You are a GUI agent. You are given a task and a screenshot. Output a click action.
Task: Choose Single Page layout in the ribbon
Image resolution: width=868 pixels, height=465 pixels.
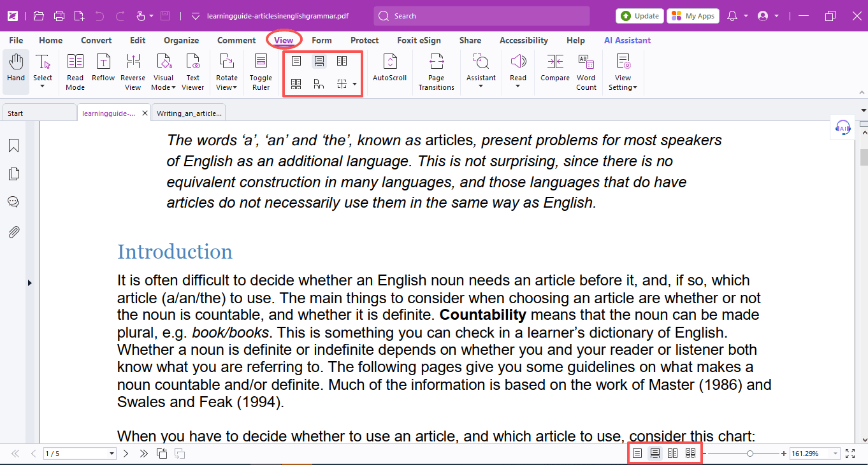[296, 61]
